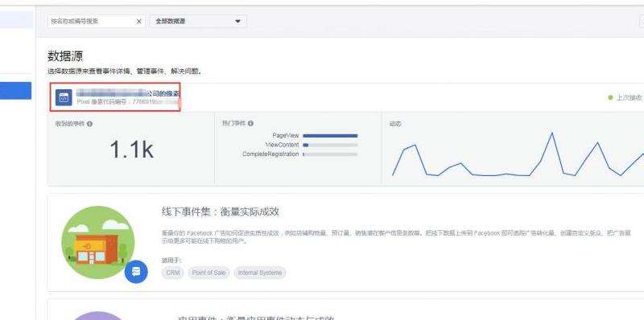Click the PageView event label

pos(286,135)
